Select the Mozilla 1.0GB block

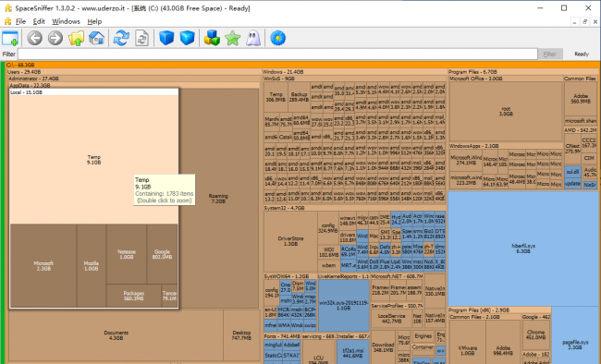tap(92, 266)
